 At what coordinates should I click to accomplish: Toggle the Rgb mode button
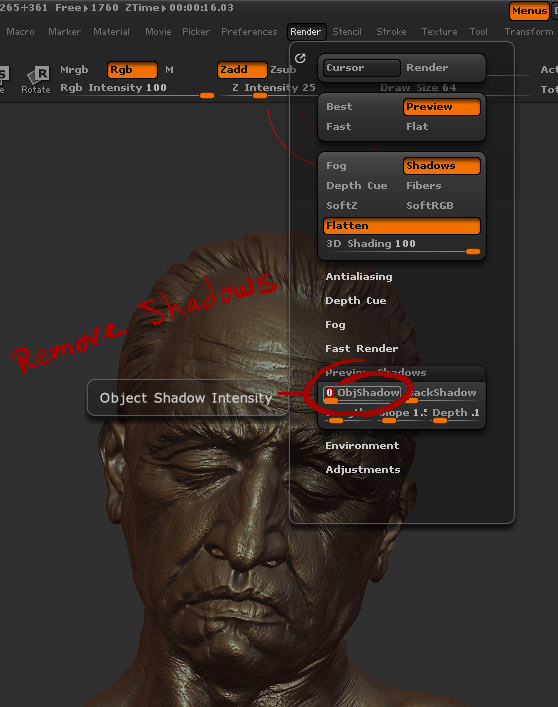coord(132,70)
